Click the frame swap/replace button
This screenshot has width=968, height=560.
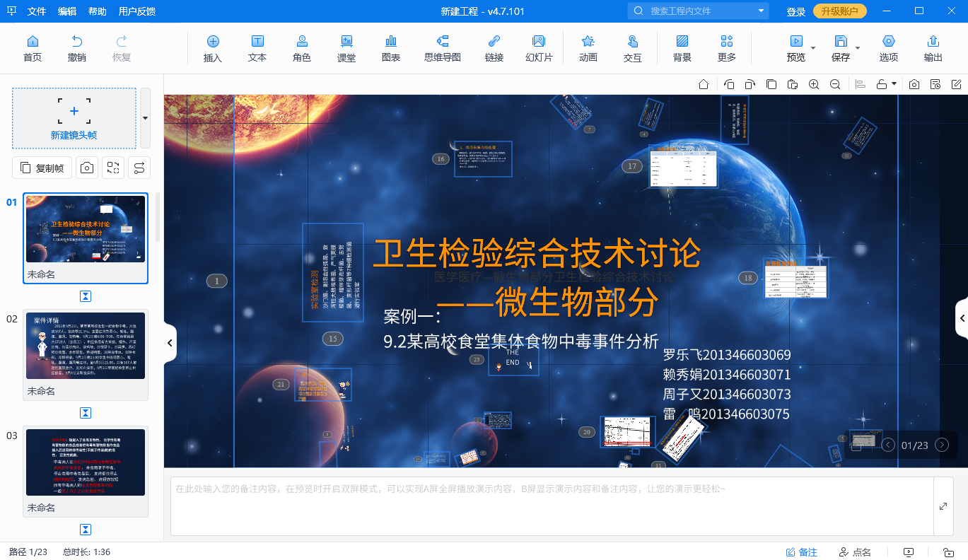click(113, 168)
